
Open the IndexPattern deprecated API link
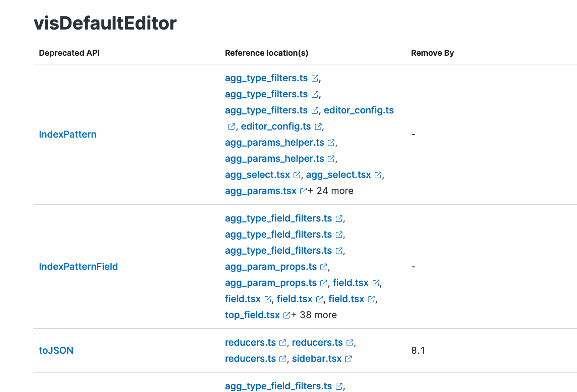click(x=67, y=134)
